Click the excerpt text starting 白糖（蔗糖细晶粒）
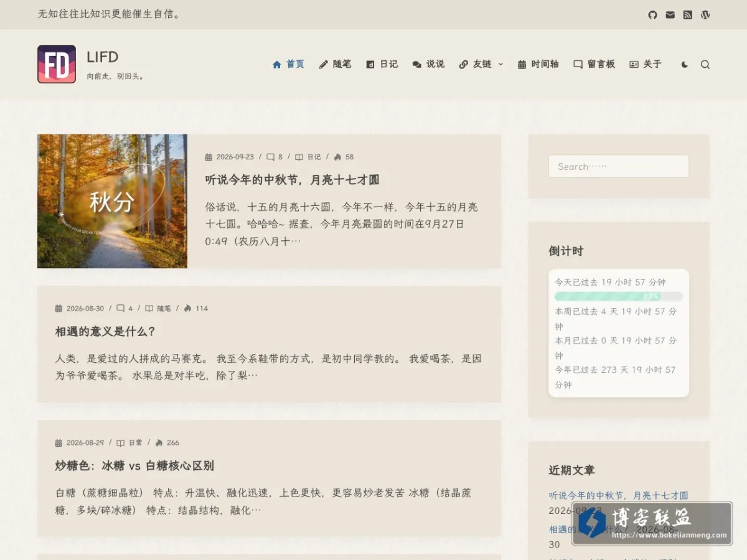Screen dimensions: 747x560 tap(263, 502)
